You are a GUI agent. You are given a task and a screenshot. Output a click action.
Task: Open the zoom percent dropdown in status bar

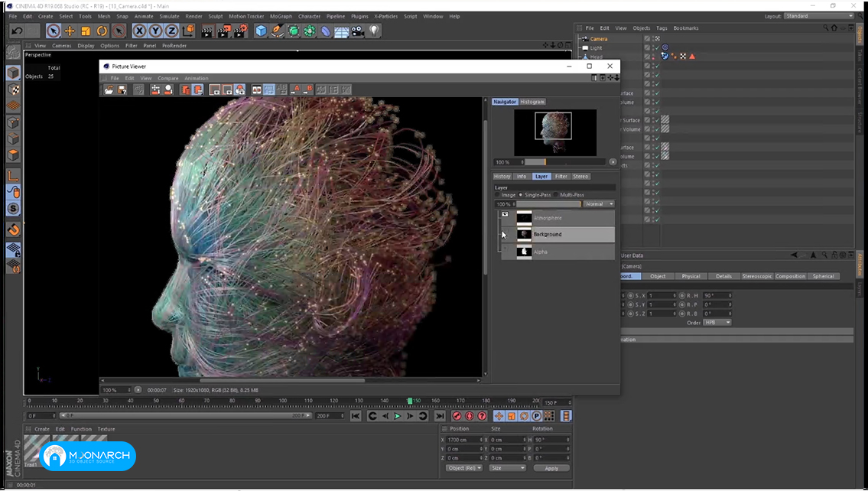pos(117,390)
